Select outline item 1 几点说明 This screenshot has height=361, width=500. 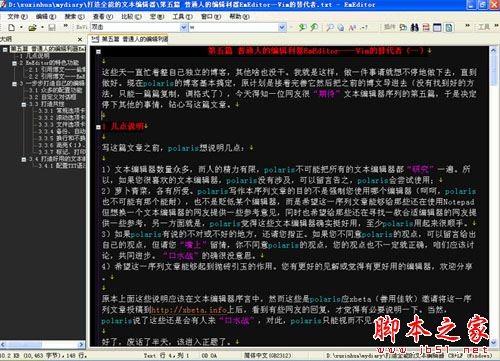coord(34,56)
